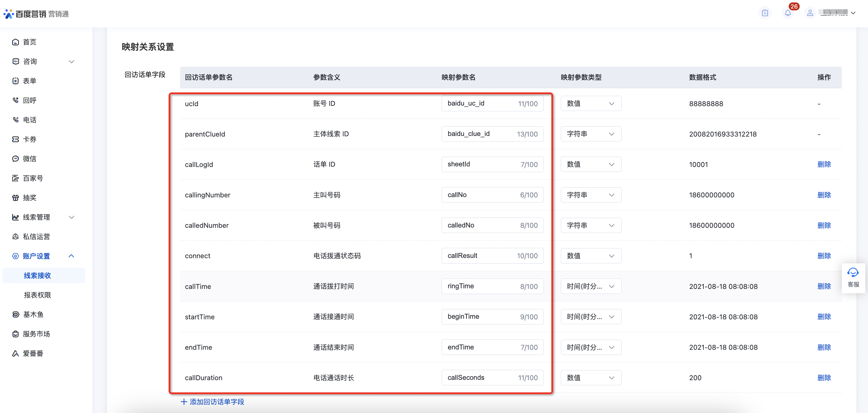Select 线索接收 submenu item

[x=37, y=276]
